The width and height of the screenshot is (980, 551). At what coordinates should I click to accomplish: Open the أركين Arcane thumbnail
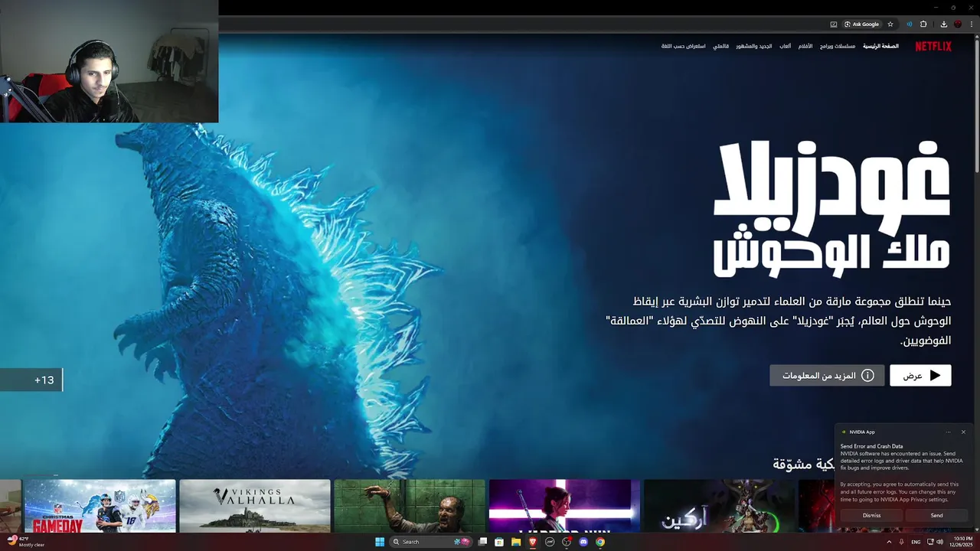[x=719, y=506]
